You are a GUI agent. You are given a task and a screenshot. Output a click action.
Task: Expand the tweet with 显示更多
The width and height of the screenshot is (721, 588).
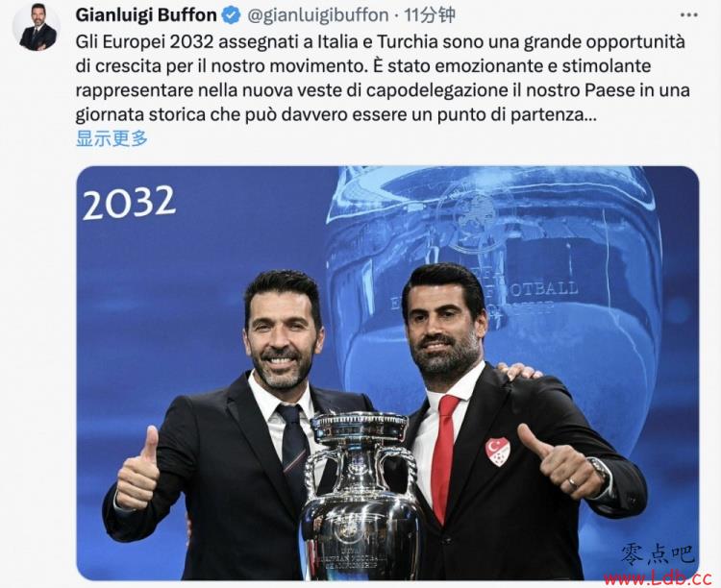112,138
